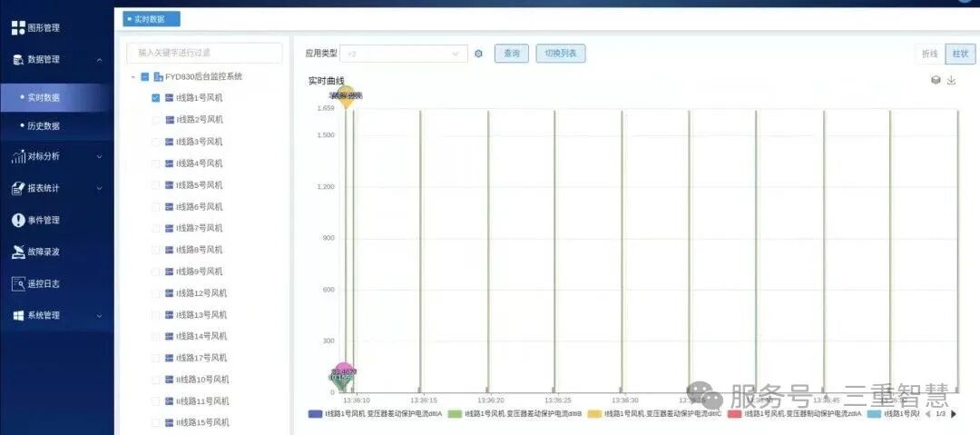980x435 pixels.
Task: Check the I线路2号风机 checkbox
Action: (x=156, y=120)
